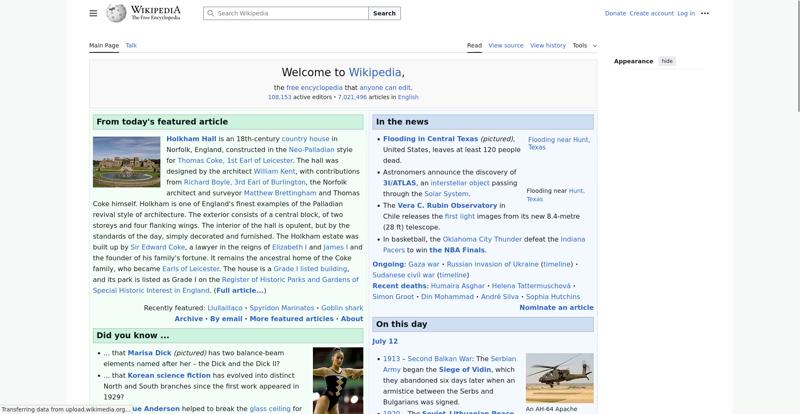800x414 pixels.
Task: Open the featured article Archive link
Action: coord(189,319)
